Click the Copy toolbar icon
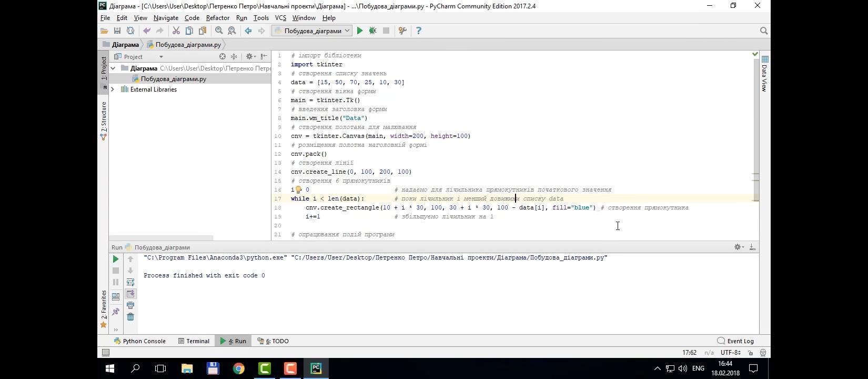This screenshot has height=379, width=868. click(x=189, y=31)
